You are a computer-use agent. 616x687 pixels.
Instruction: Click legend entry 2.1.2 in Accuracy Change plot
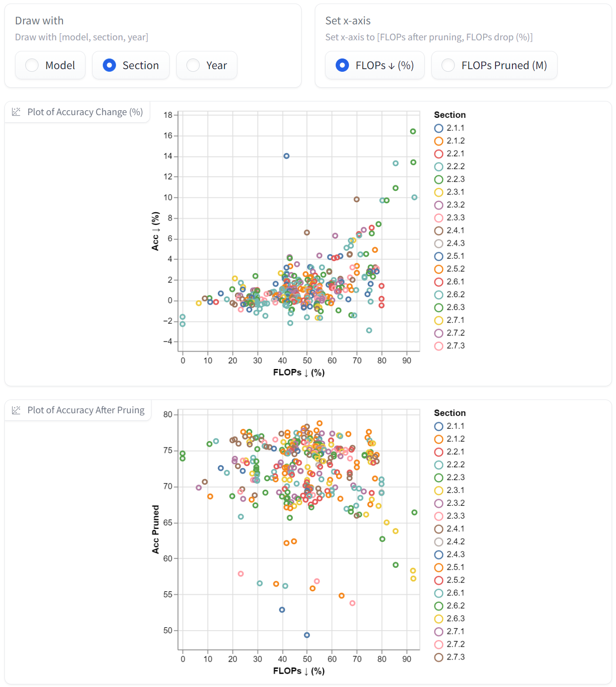click(449, 141)
